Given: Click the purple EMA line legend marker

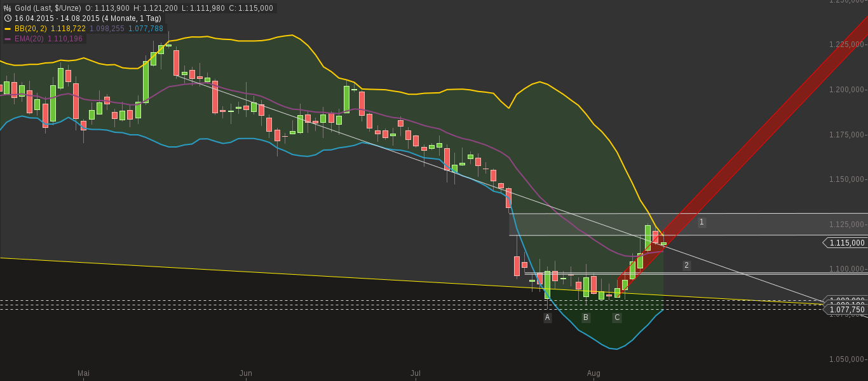Looking at the screenshot, I should coord(8,39).
